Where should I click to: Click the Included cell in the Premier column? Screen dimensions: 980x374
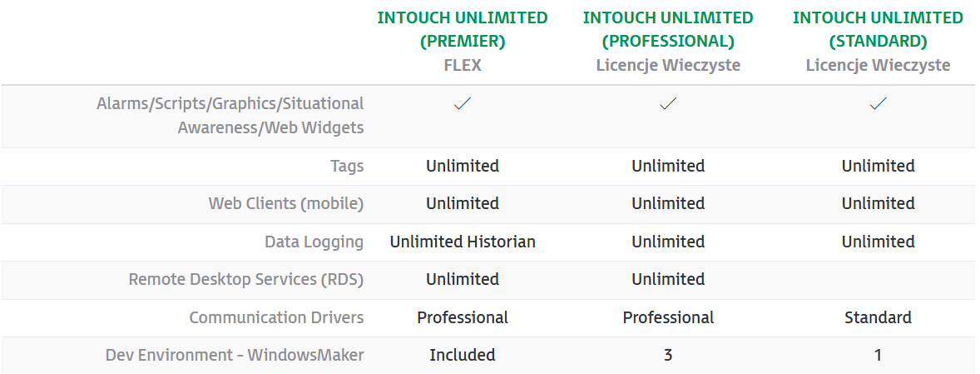tap(463, 355)
